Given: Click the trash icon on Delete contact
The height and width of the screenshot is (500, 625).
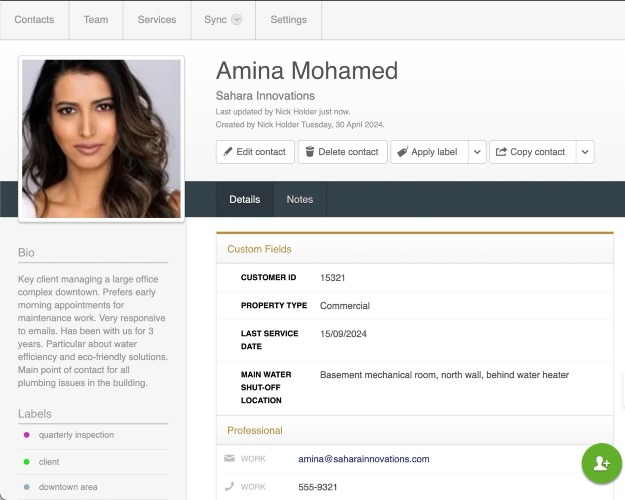Looking at the screenshot, I should 310,152.
